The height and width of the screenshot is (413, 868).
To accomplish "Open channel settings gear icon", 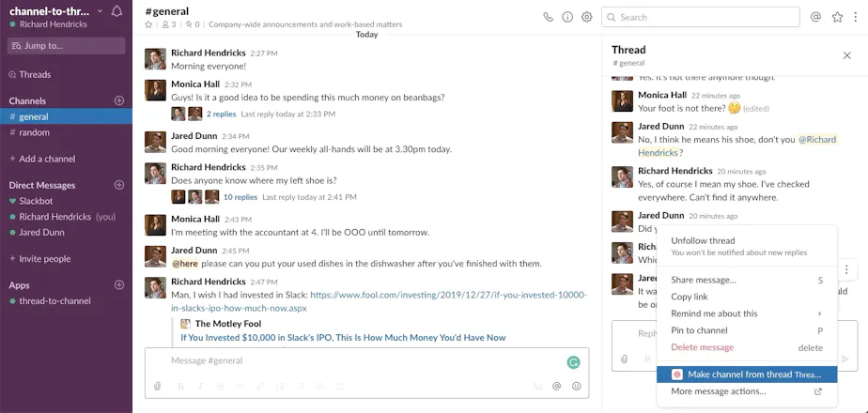I will tap(587, 17).
